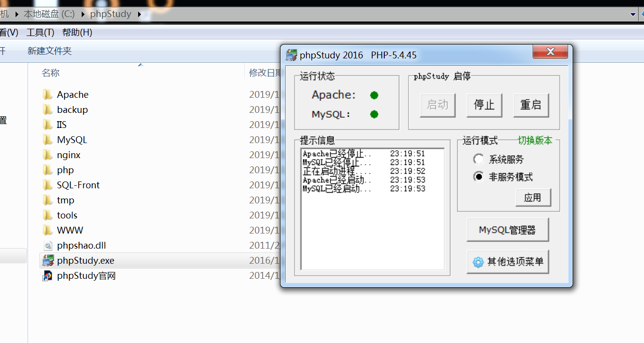Click the IIS folder icon
Image resolution: width=644 pixels, height=343 pixels.
pos(48,125)
